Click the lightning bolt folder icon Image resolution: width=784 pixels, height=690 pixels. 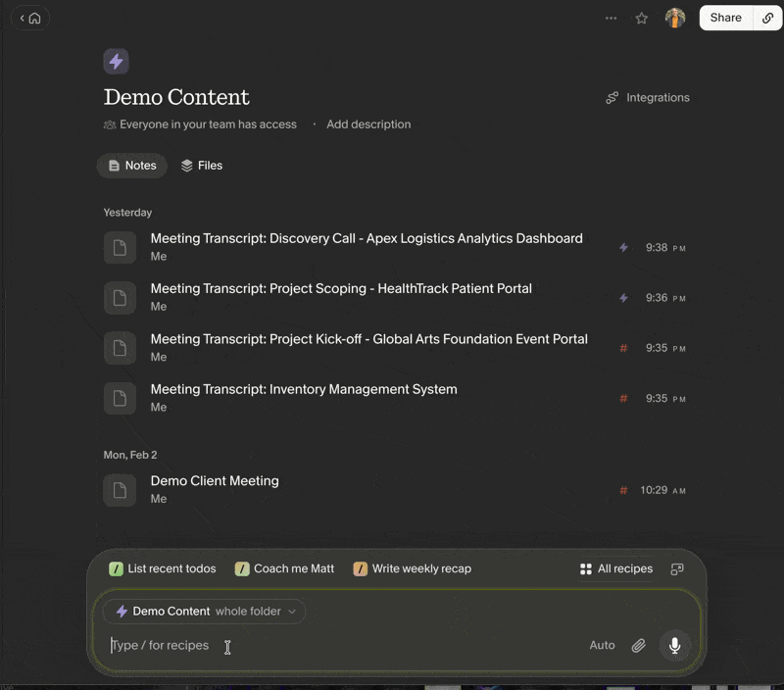pyautogui.click(x=116, y=62)
